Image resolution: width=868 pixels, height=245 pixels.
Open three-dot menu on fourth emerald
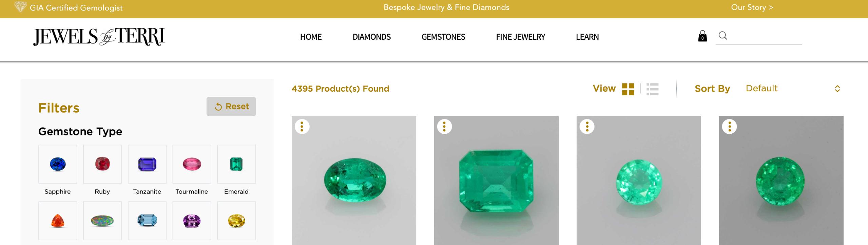(729, 127)
